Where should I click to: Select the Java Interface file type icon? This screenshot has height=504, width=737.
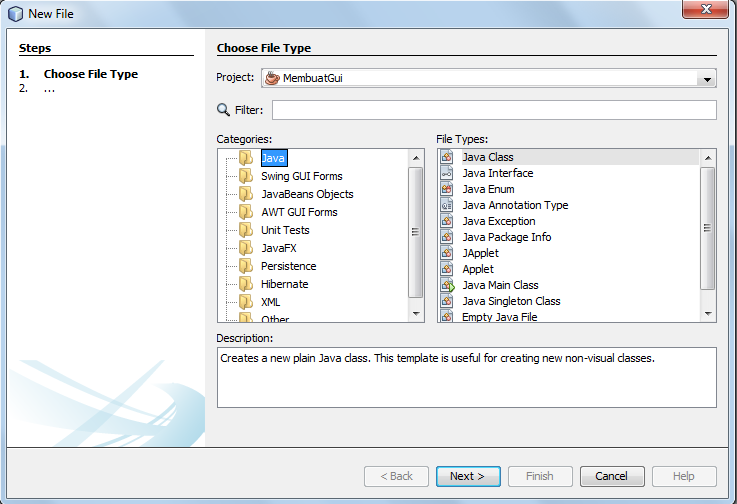447,173
